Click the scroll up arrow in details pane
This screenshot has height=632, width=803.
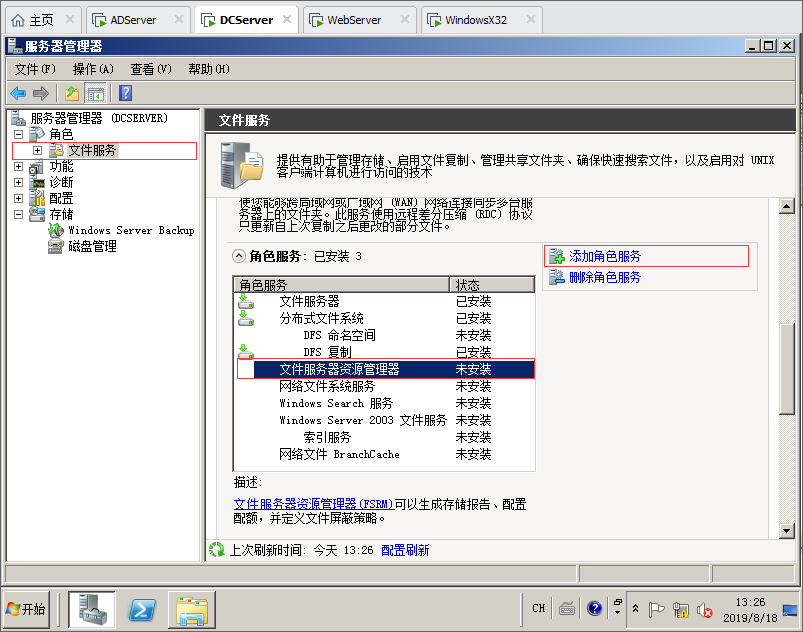tap(787, 206)
